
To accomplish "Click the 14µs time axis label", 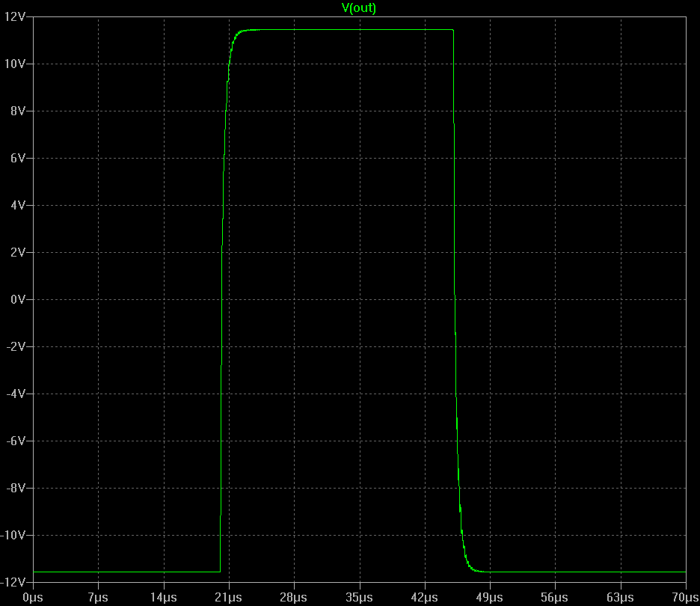I will [x=163, y=598].
